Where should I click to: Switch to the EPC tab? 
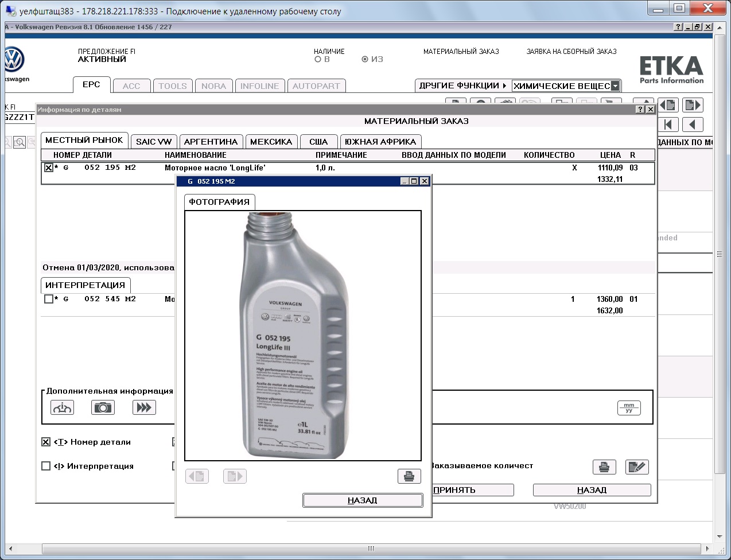pyautogui.click(x=91, y=84)
